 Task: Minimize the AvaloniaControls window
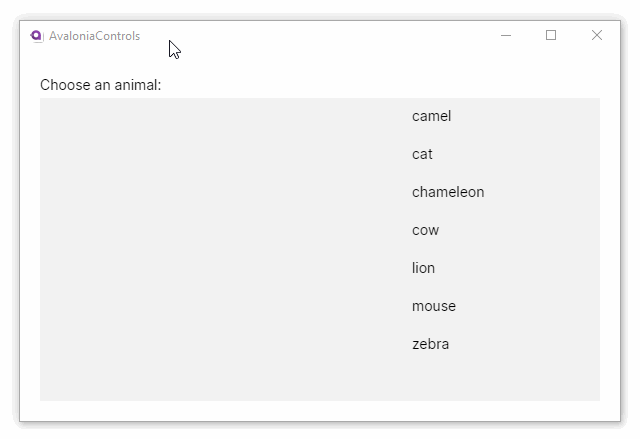[x=506, y=35]
